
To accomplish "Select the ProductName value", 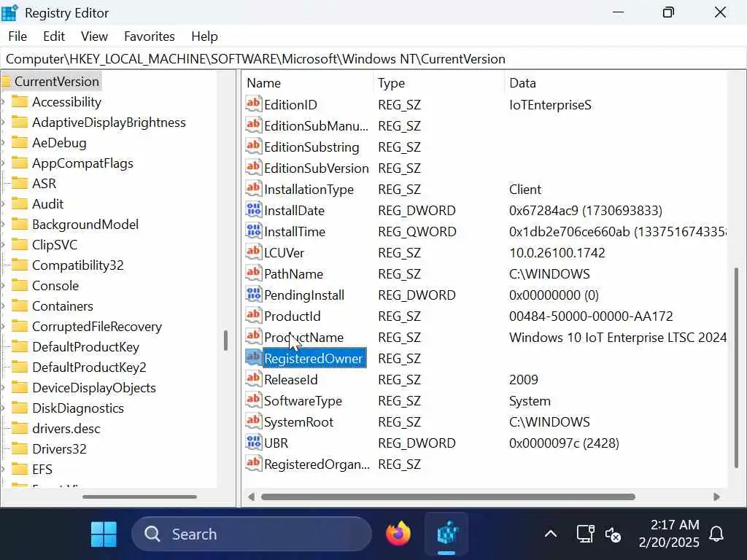I will click(x=304, y=337).
